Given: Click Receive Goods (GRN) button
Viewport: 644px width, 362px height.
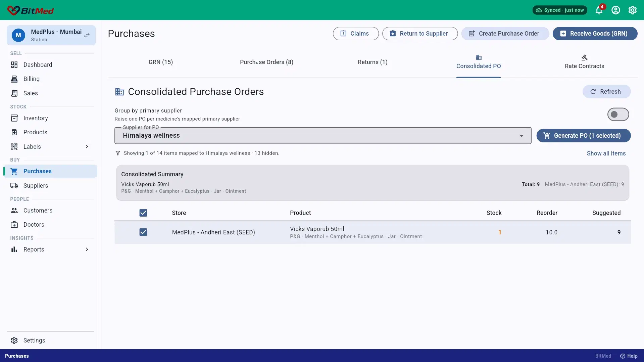Looking at the screenshot, I should 595,34.
